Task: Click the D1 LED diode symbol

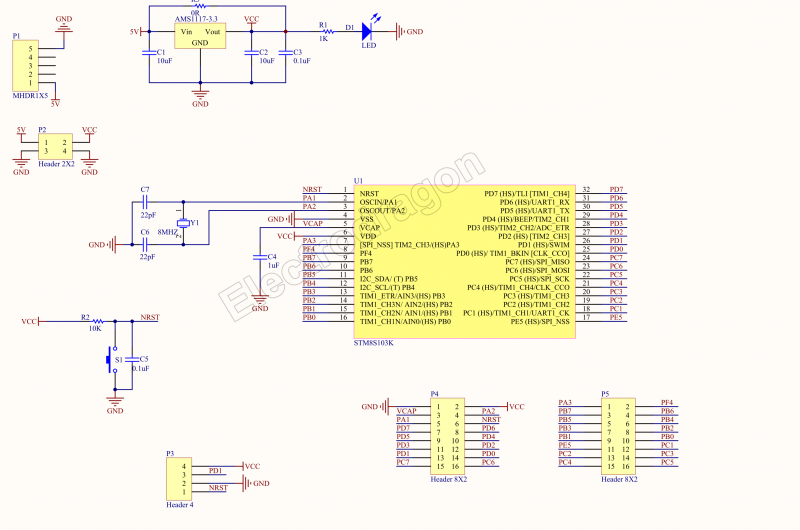Action: pos(367,32)
